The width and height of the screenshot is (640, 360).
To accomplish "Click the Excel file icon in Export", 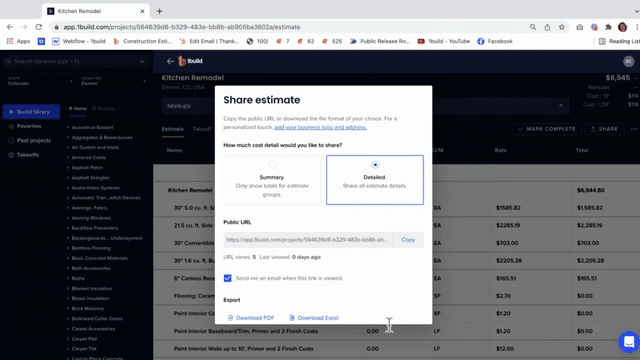I will click(292, 318).
